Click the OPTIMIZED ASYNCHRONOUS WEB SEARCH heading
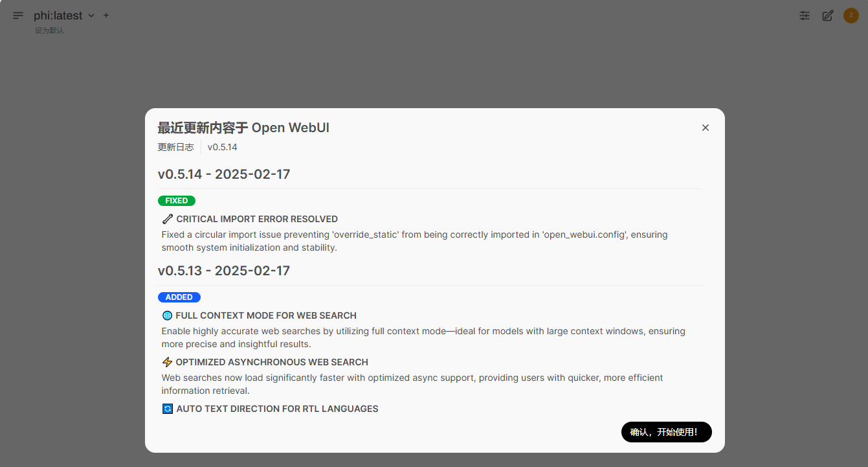 [272, 362]
